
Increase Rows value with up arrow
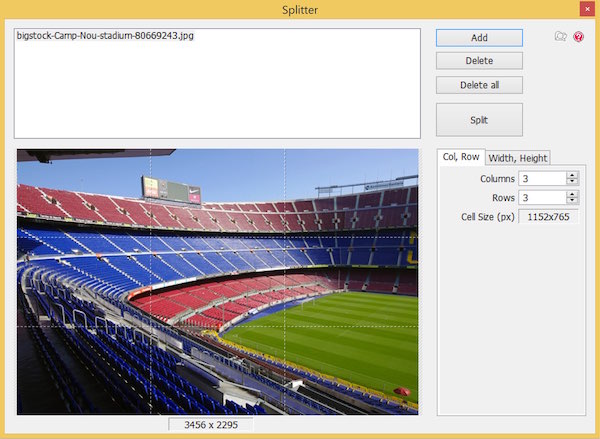click(572, 193)
